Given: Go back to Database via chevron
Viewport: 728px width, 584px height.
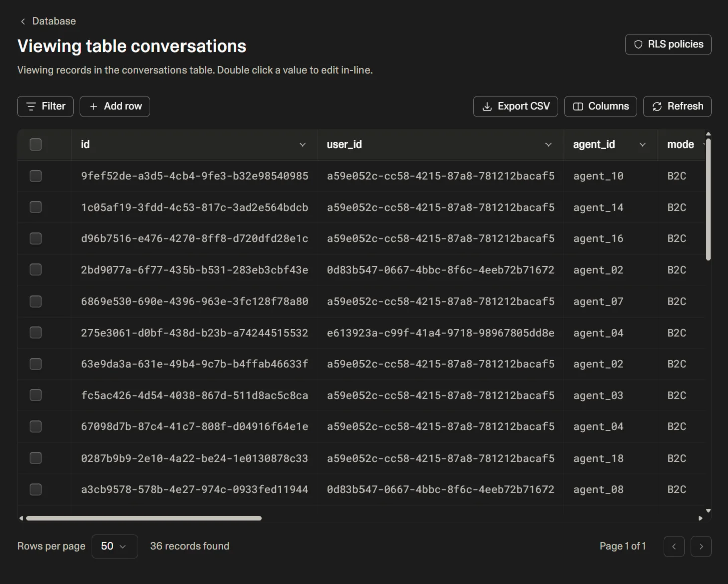Looking at the screenshot, I should 23,21.
